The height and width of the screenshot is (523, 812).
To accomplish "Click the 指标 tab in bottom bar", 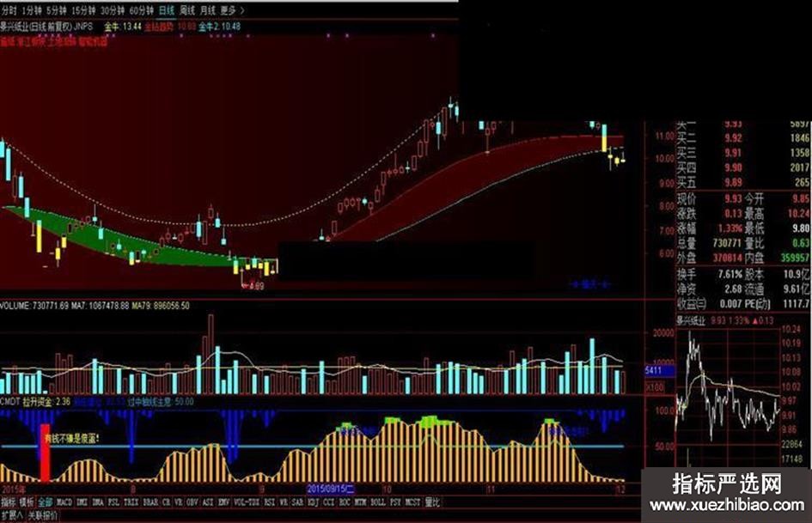I will (x=9, y=502).
